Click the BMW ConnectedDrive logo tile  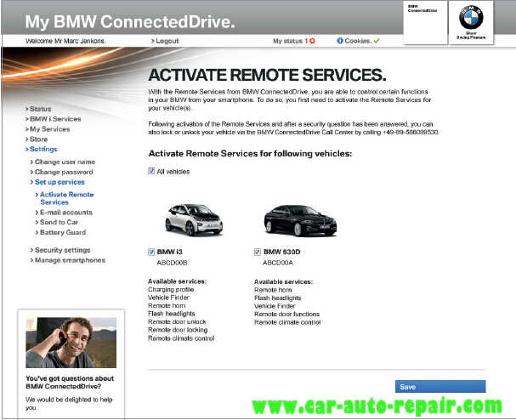425,22
